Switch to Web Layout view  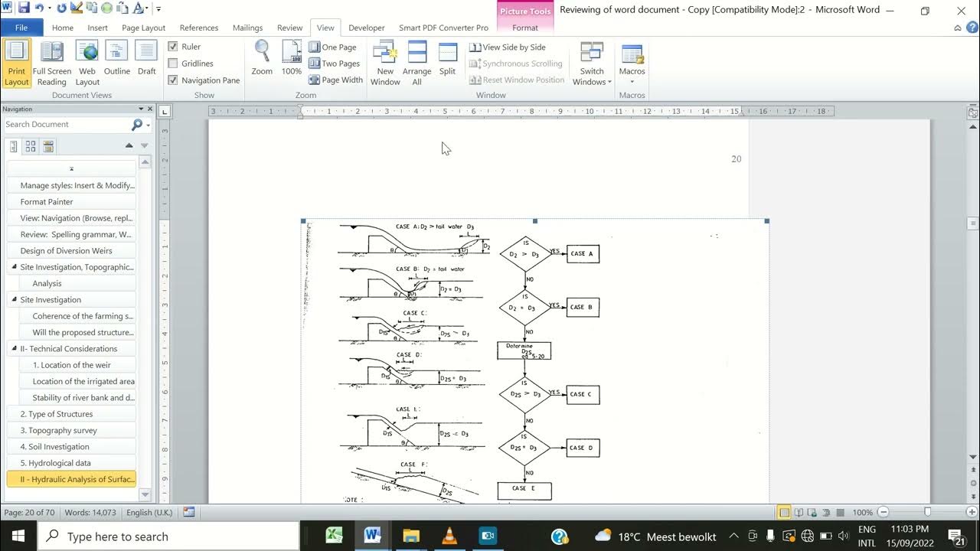[x=87, y=63]
